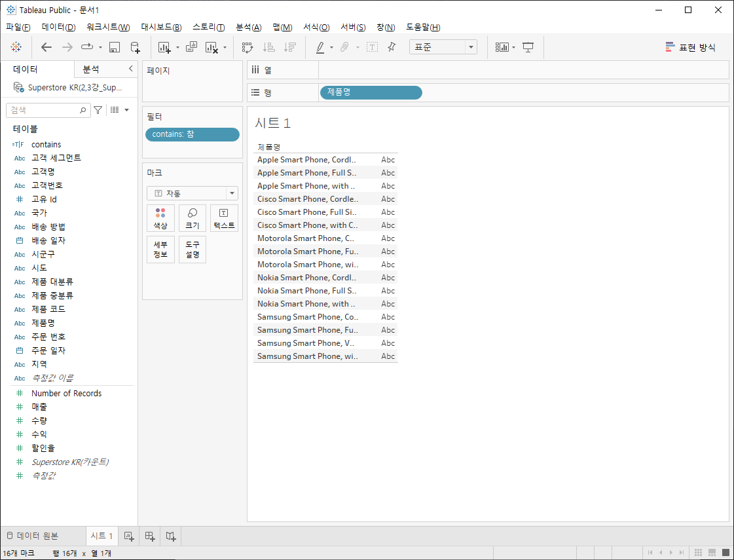Open data pane view options dropdown arrow
The image size is (734, 560).
pyautogui.click(x=126, y=110)
